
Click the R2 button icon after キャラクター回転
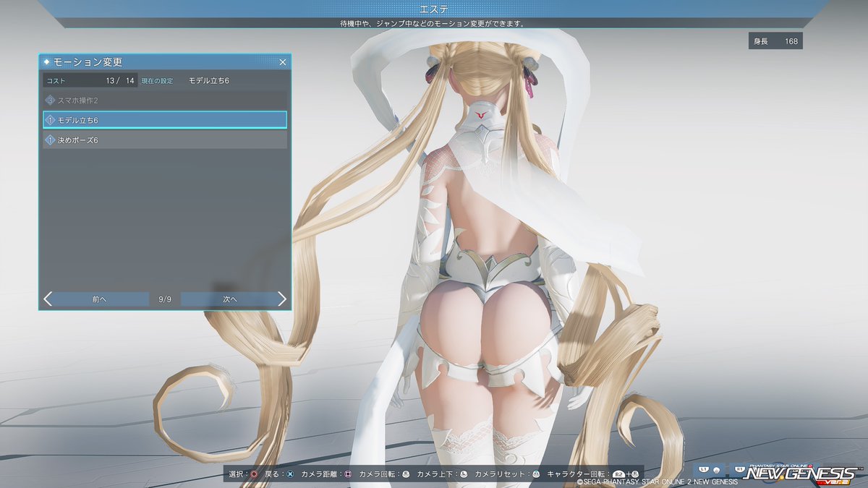619,474
